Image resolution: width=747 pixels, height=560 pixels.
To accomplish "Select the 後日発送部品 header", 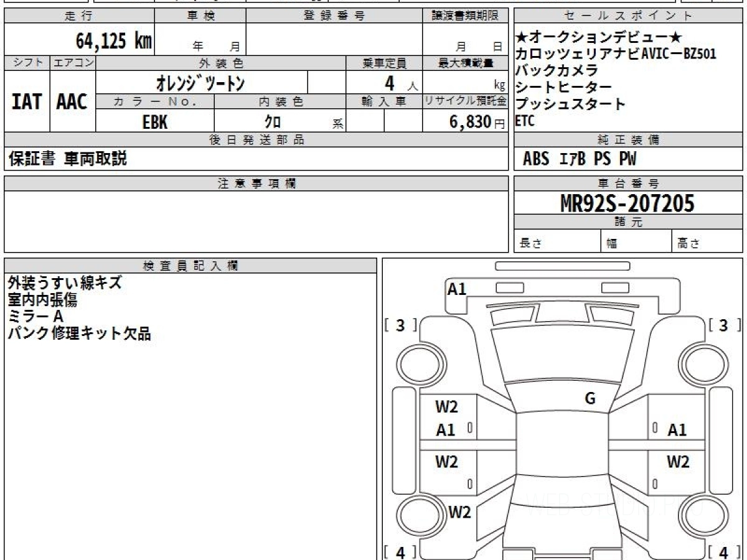I will pos(256,140).
